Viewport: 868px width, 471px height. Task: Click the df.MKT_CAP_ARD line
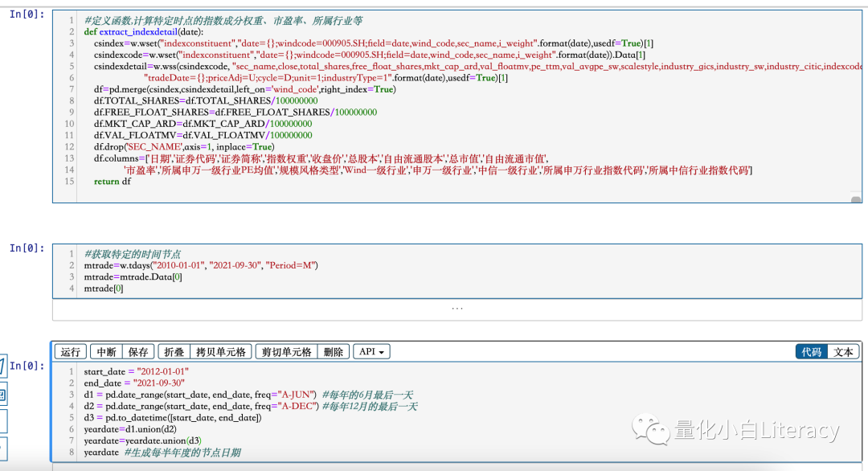coord(203,124)
